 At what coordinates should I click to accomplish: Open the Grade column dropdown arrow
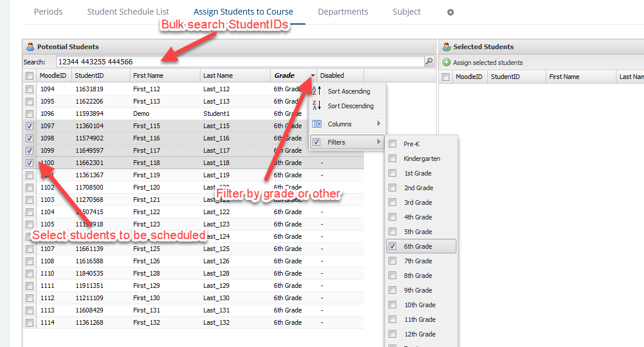tap(313, 75)
